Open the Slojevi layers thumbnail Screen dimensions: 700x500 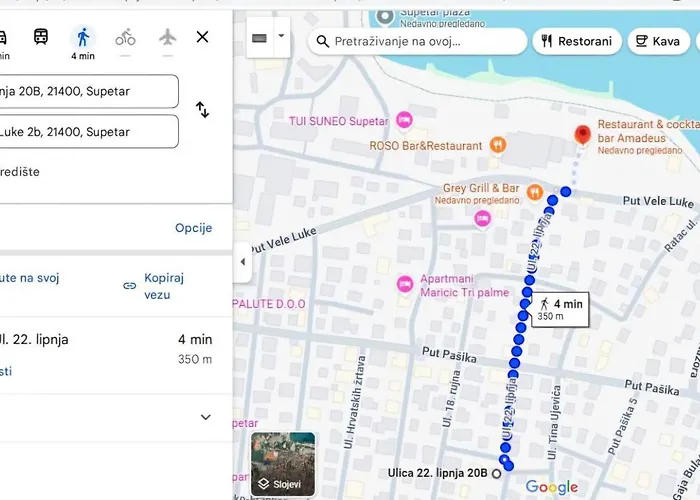coord(283,464)
